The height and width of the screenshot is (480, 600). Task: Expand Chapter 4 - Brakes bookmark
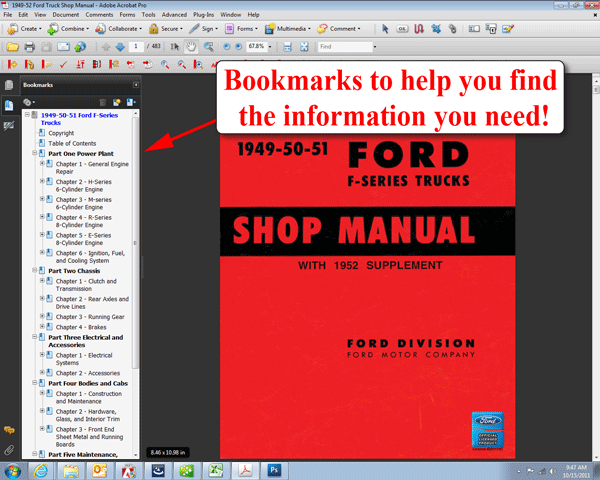[x=42, y=327]
